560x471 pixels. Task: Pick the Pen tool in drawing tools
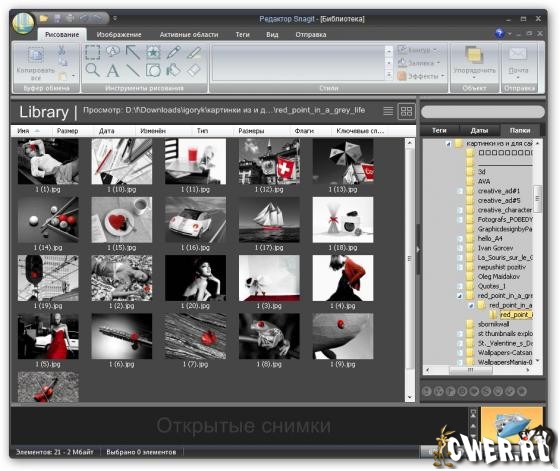[x=174, y=52]
